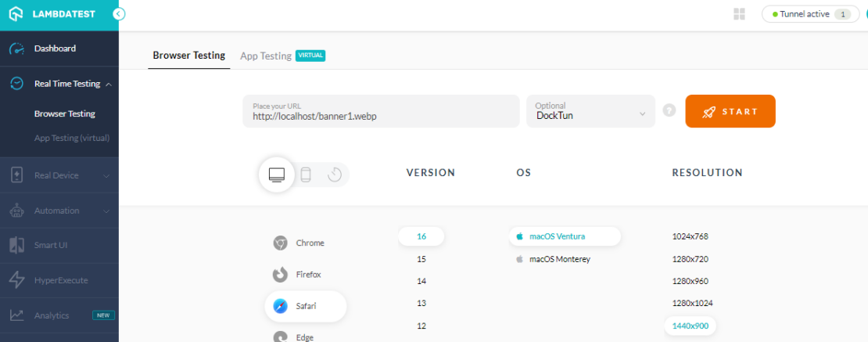Open the apps grid icon
This screenshot has width=868, height=342.
tap(739, 14)
